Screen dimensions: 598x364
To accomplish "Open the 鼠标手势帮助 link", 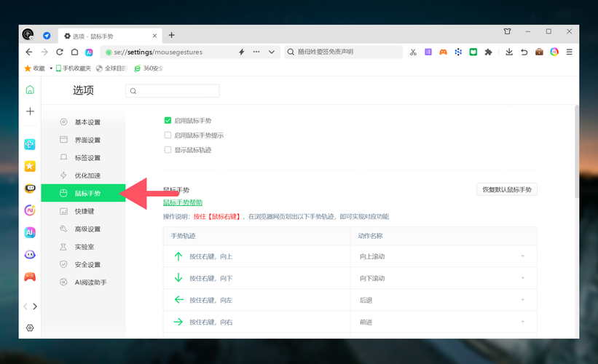I will pyautogui.click(x=183, y=202).
